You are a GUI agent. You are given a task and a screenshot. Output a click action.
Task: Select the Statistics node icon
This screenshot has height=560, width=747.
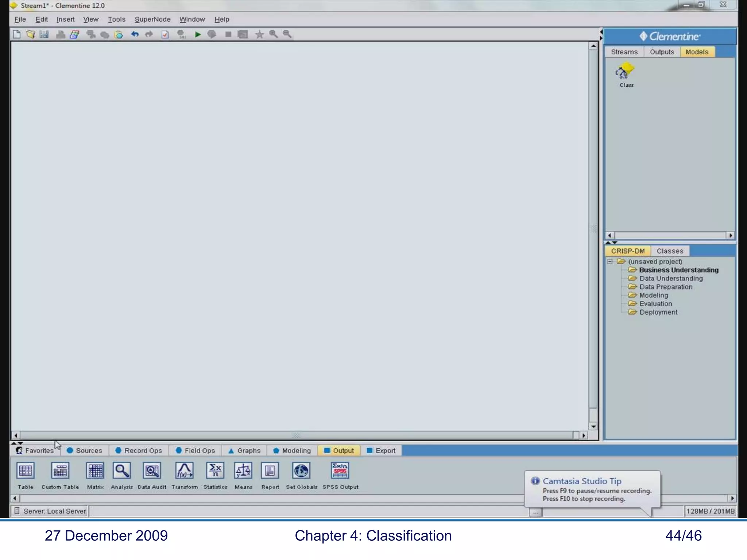pyautogui.click(x=215, y=471)
